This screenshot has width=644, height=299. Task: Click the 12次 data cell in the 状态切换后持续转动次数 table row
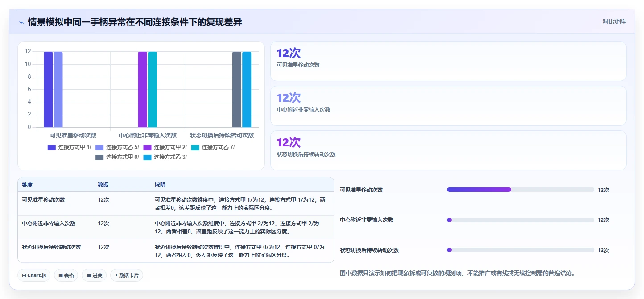click(103, 247)
